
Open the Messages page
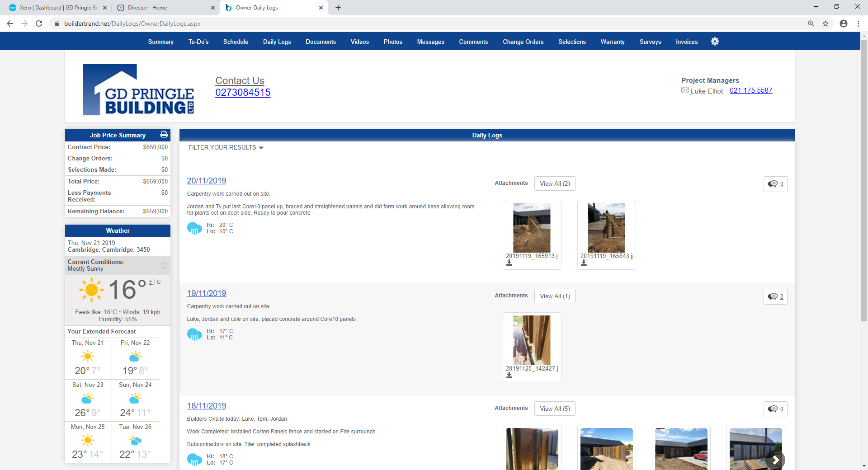[x=430, y=42]
